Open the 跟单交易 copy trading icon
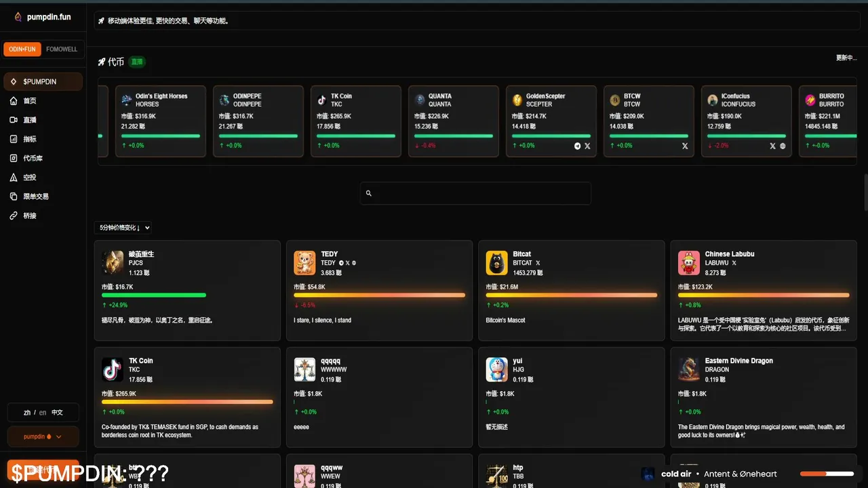 [x=14, y=197]
